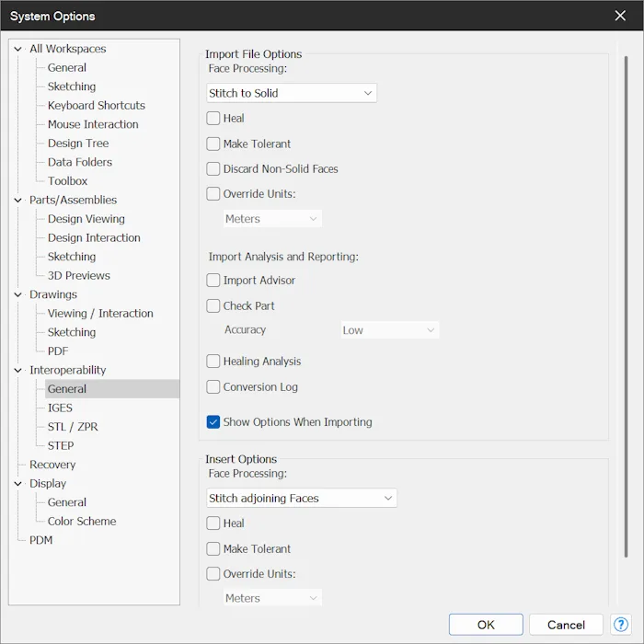Open Design Interaction settings
This screenshot has width=644, height=644.
click(x=94, y=237)
